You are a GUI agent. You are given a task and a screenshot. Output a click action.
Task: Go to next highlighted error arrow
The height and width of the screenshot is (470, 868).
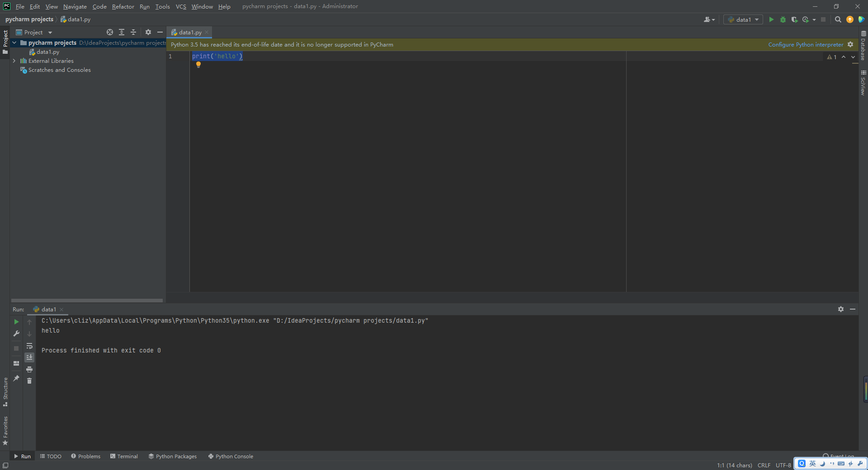click(x=853, y=57)
